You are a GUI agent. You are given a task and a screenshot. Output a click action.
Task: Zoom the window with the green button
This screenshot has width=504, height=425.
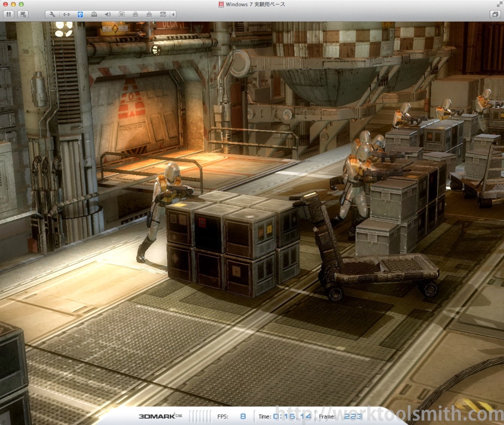(x=21, y=4)
